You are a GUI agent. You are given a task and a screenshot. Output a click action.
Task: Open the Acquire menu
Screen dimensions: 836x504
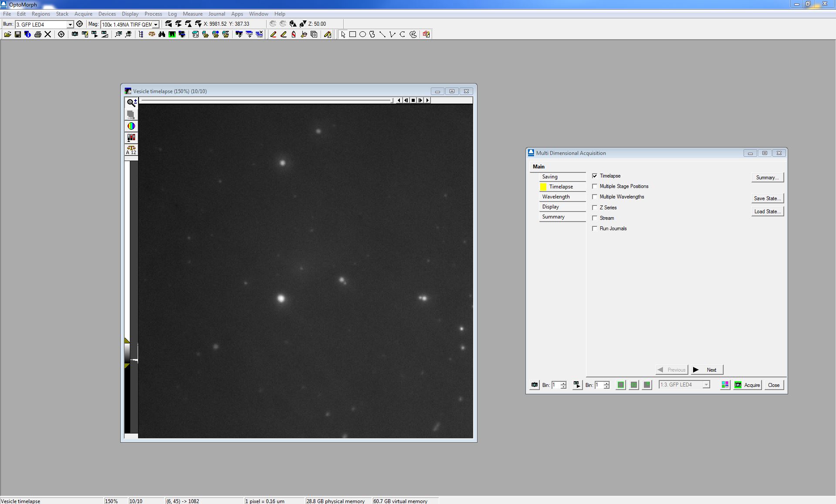tap(83, 14)
